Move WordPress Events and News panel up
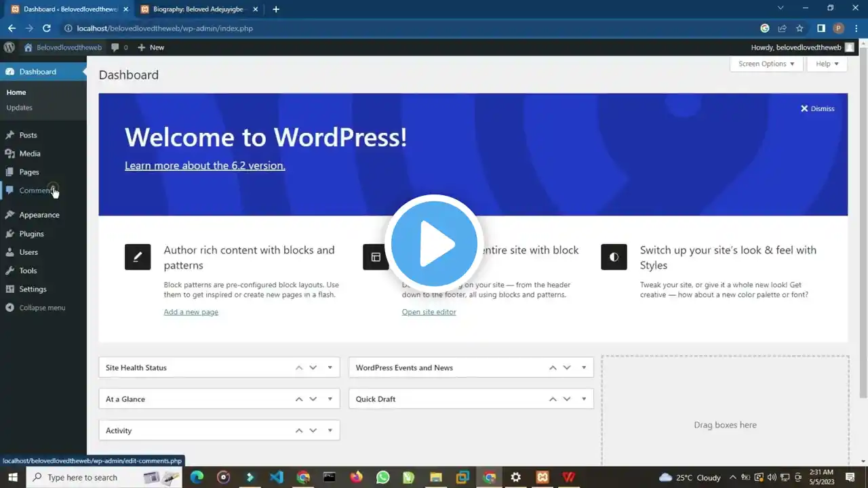 [553, 368]
